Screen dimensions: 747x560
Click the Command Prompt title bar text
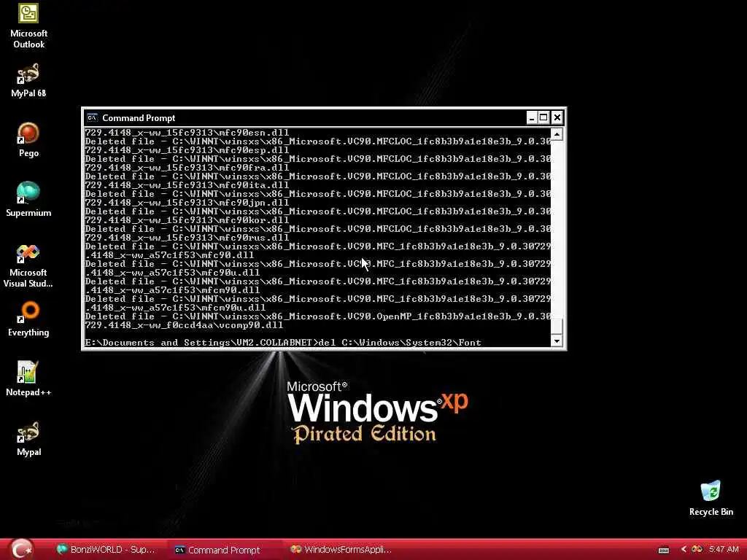(x=139, y=118)
